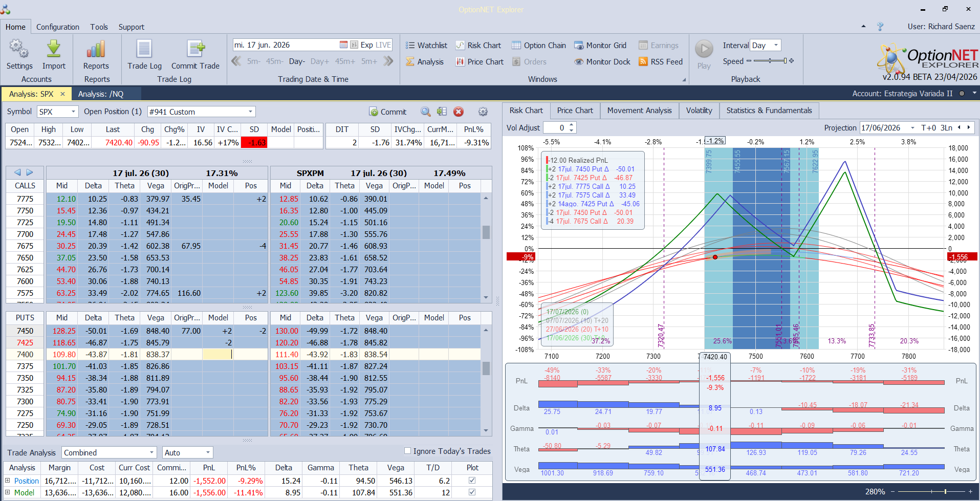This screenshot has height=501, width=980.
Task: Click the help question mark icon
Action: (x=880, y=27)
